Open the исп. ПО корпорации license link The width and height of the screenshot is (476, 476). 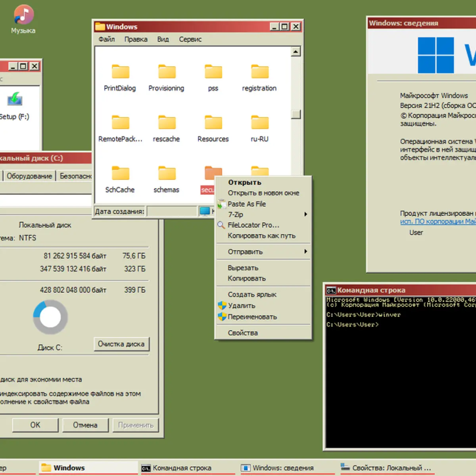438,221
